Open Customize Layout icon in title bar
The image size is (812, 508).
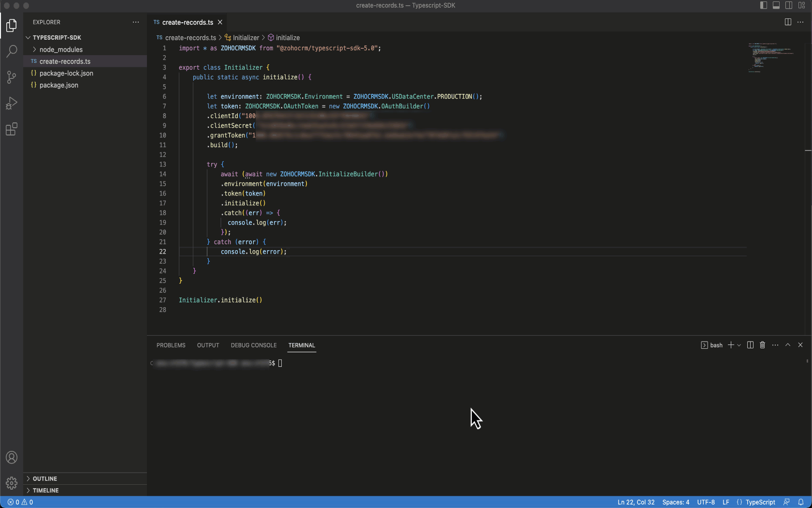[x=801, y=5]
